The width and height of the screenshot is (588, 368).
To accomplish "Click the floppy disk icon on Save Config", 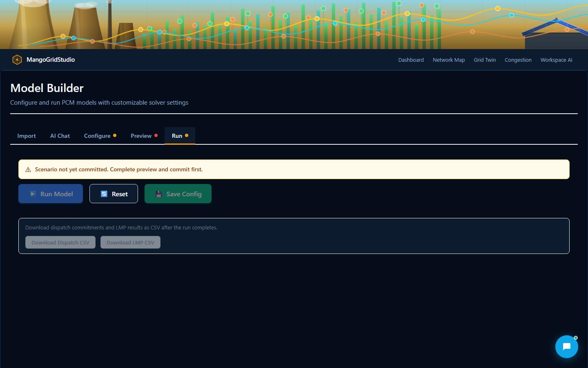I will tap(159, 194).
